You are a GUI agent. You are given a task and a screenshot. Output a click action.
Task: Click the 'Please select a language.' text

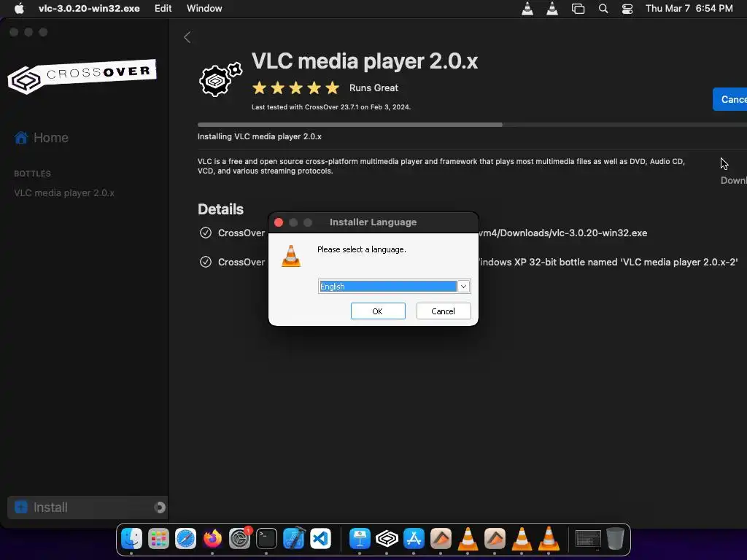click(x=362, y=249)
